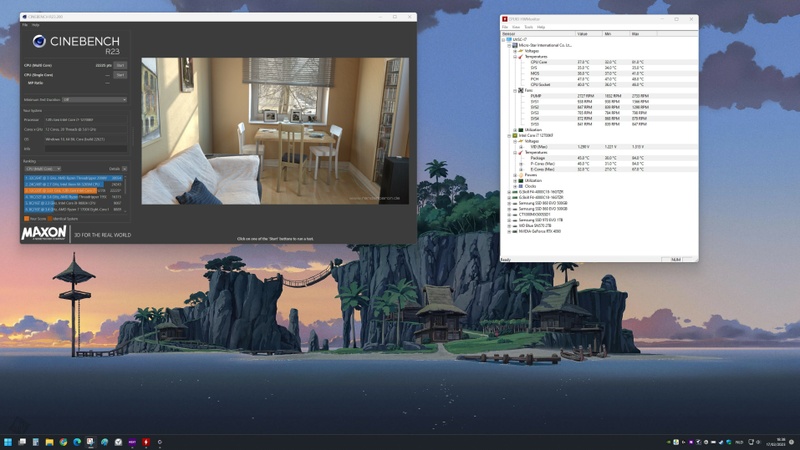
Task: Click the rendered room preview image
Action: (275, 131)
